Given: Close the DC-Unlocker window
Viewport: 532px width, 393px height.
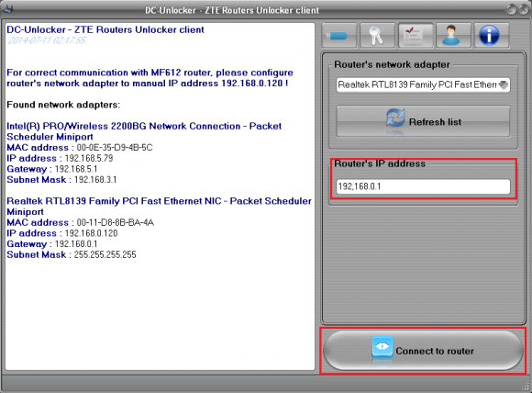Looking at the screenshot, I should (x=524, y=9).
